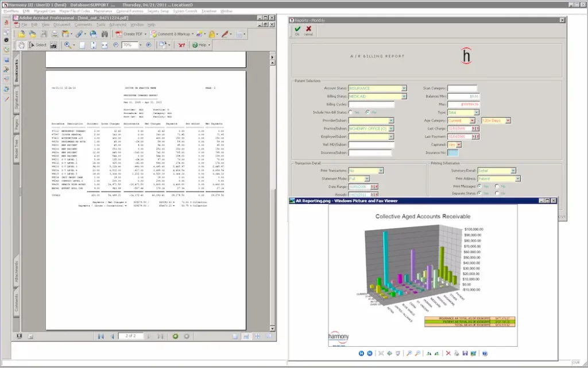This screenshot has width=588, height=368.
Task: Click the Insurance No blue input field
Action: click(453, 154)
